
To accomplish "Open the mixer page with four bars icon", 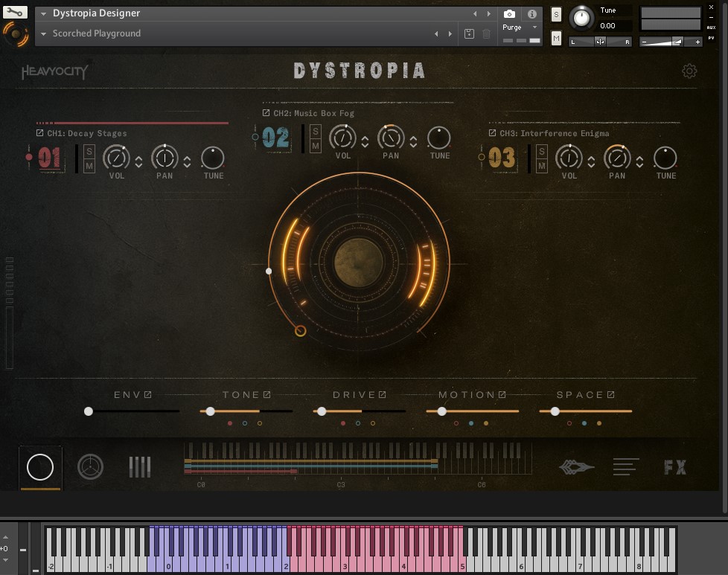I will click(139, 467).
